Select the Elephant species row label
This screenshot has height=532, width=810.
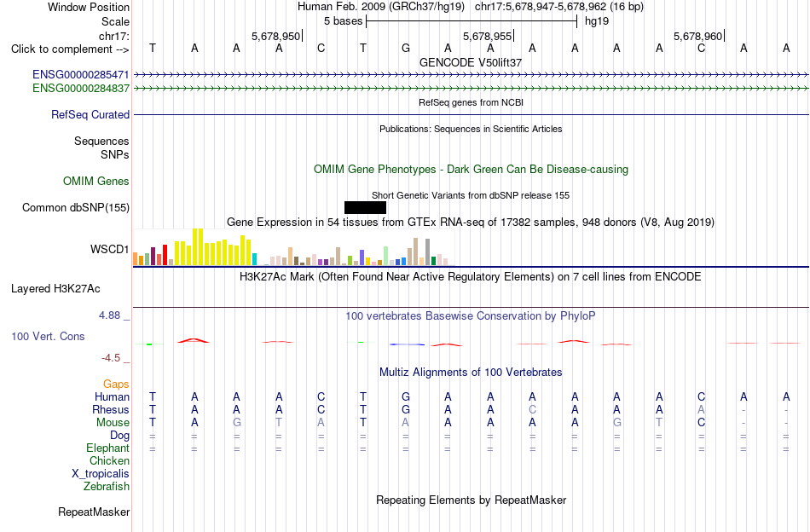[x=107, y=448]
